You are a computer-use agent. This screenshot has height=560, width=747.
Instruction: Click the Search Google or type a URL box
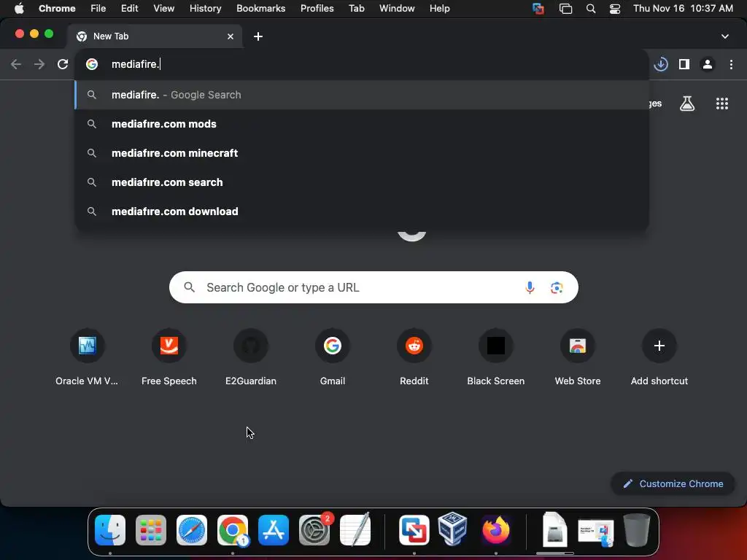point(373,287)
